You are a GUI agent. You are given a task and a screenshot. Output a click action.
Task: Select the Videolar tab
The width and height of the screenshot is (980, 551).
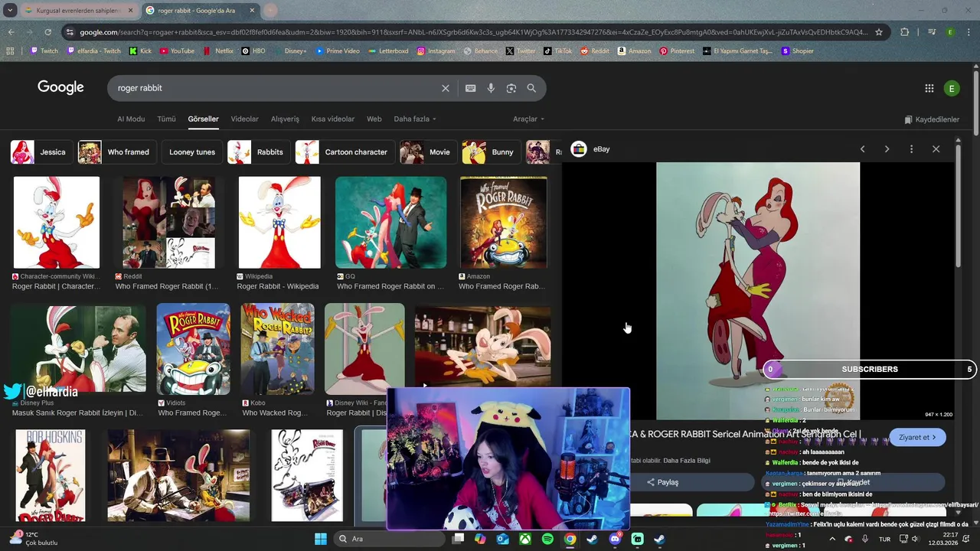pyautogui.click(x=245, y=119)
